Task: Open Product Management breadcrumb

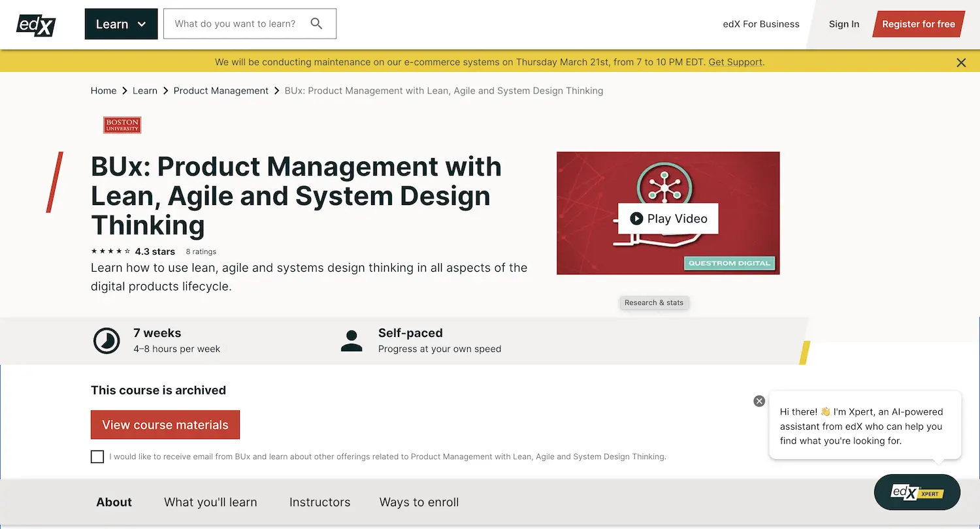Action: point(221,91)
